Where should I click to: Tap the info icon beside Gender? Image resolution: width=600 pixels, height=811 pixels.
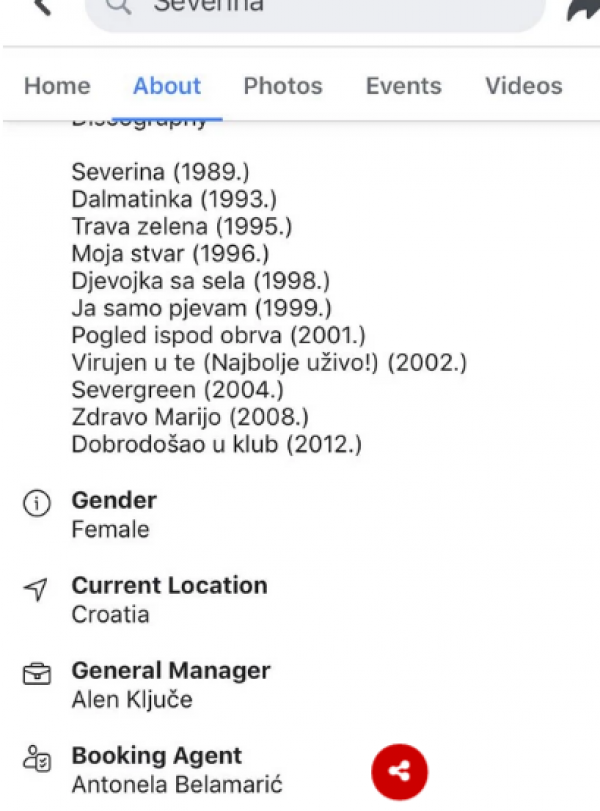[x=36, y=504]
